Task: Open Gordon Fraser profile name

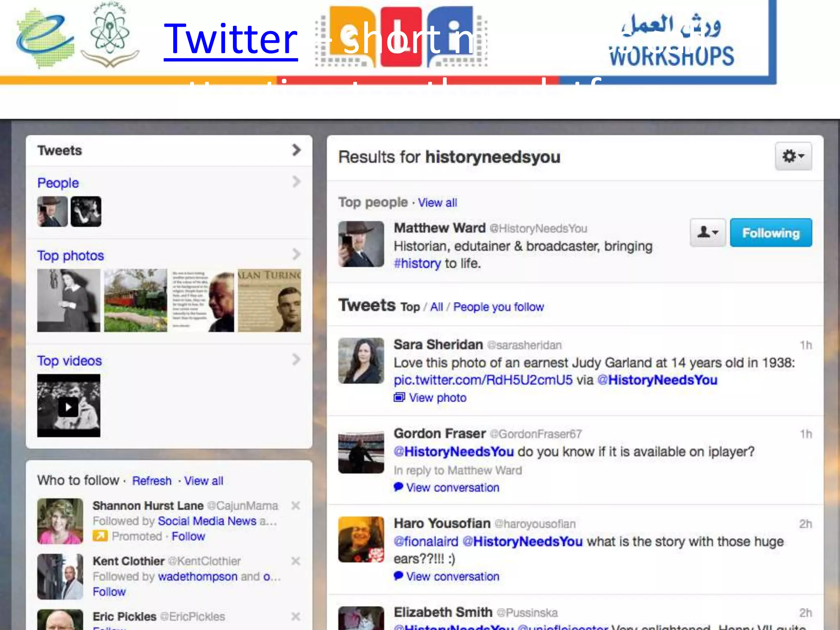Action: coord(440,434)
